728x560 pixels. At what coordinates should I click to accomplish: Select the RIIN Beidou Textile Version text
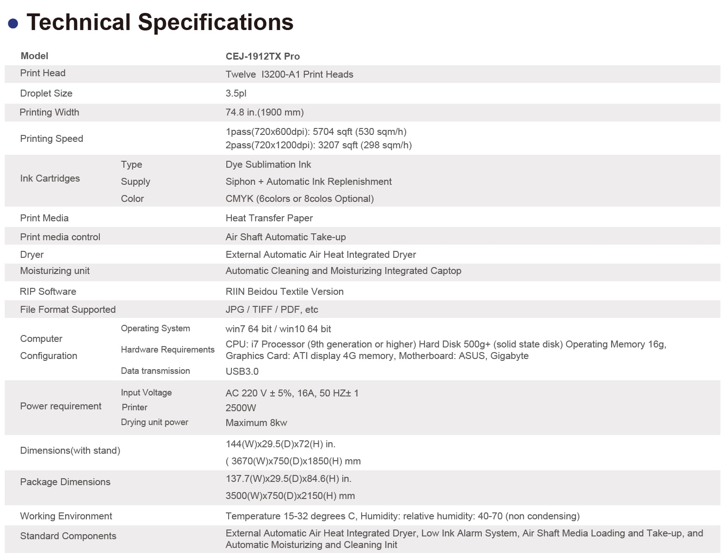pyautogui.click(x=284, y=292)
